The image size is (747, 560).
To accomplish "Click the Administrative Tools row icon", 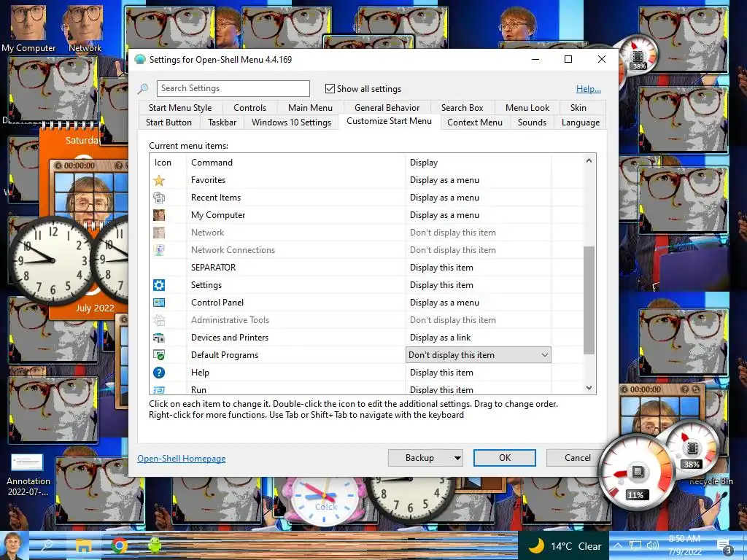I will 158,320.
